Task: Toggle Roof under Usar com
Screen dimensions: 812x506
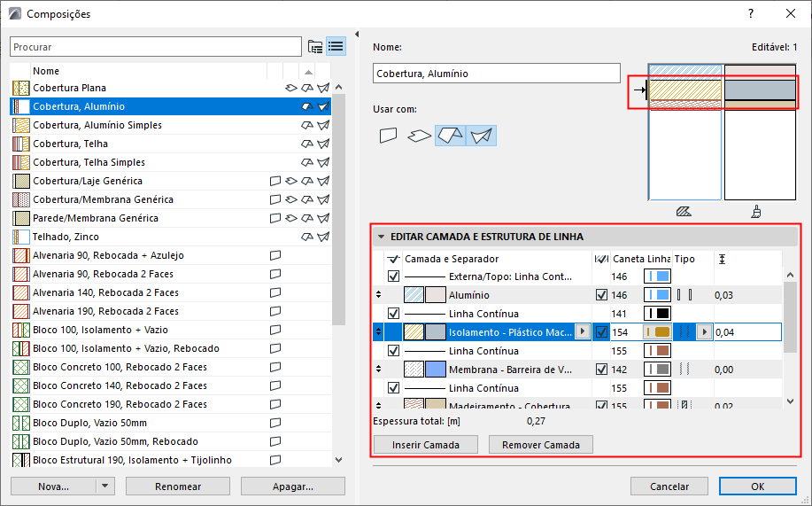Action: point(450,136)
